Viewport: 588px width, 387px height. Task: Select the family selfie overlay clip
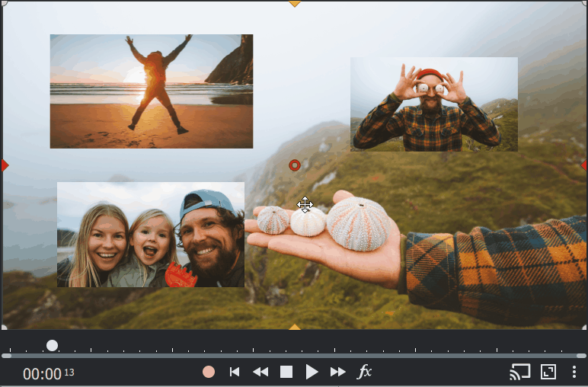pos(150,235)
